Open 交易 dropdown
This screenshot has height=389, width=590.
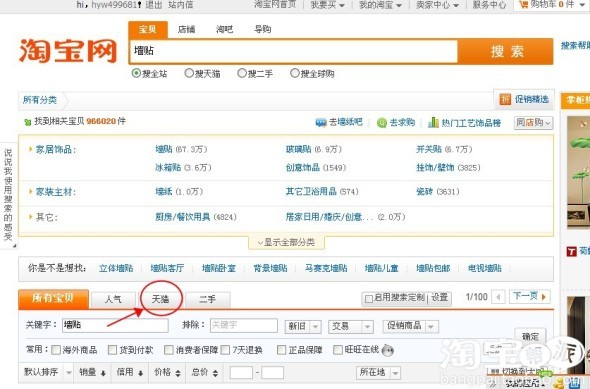click(351, 326)
